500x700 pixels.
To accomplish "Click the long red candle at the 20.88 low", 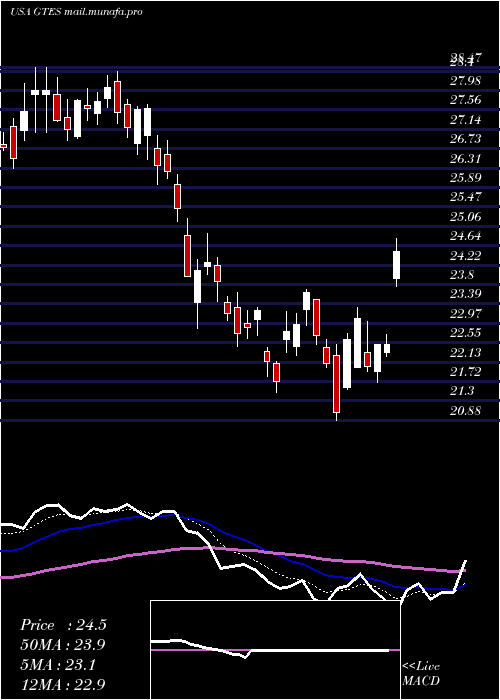I will (336, 384).
